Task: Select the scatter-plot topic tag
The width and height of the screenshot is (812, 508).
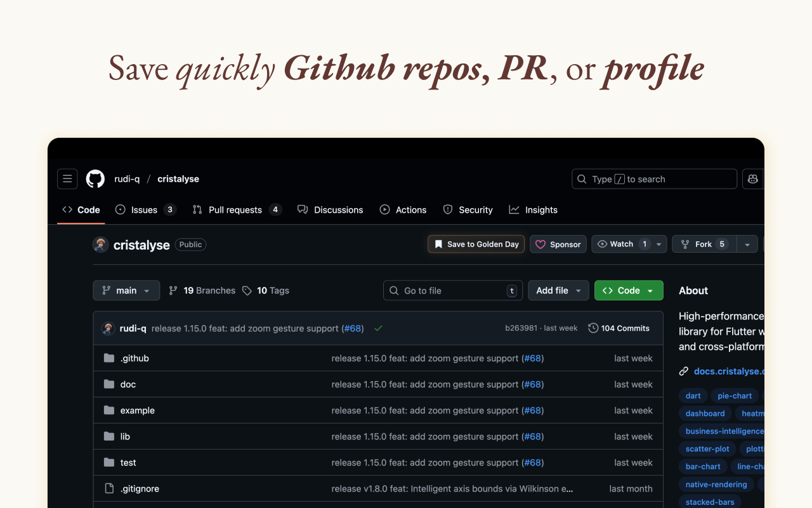Action: coord(708,449)
